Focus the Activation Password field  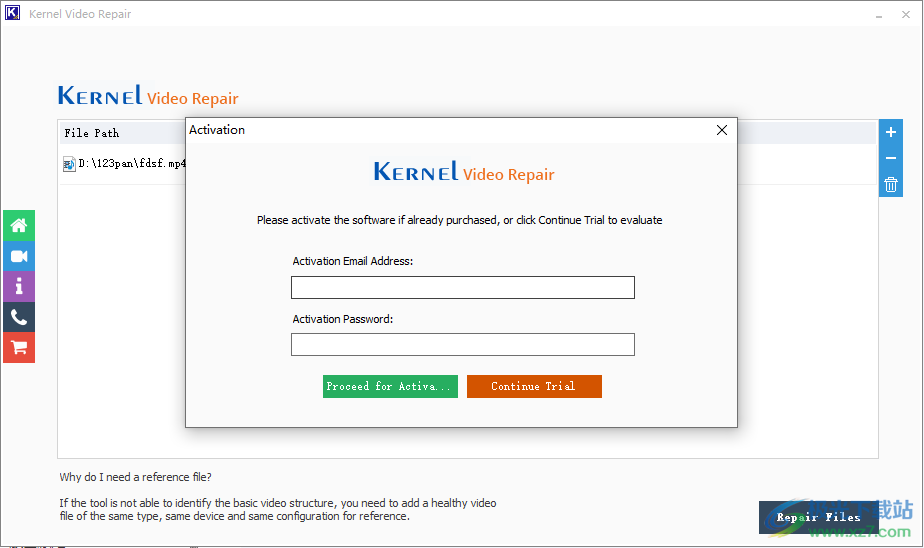coord(463,345)
